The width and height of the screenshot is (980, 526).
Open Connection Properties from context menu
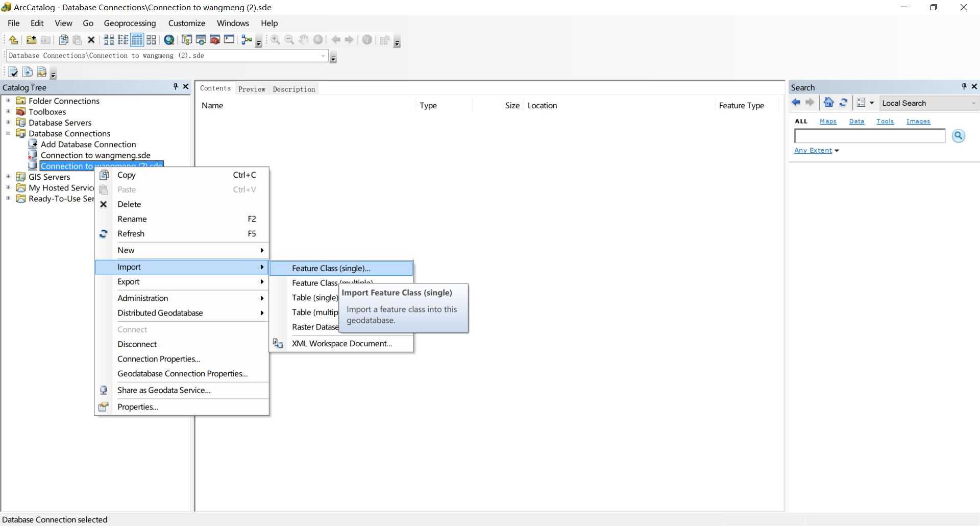pos(182,359)
